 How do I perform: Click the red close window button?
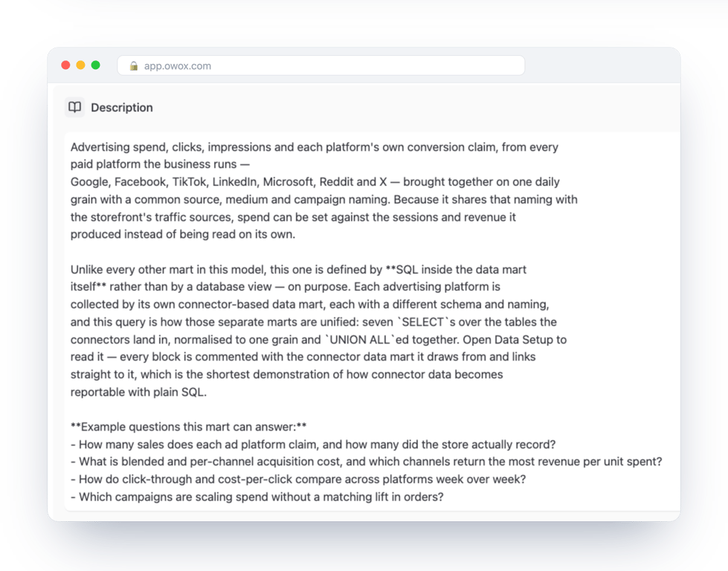[x=65, y=65]
